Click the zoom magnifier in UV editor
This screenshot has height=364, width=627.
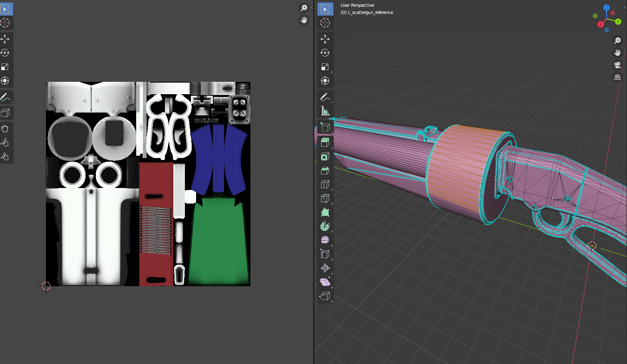tap(304, 8)
